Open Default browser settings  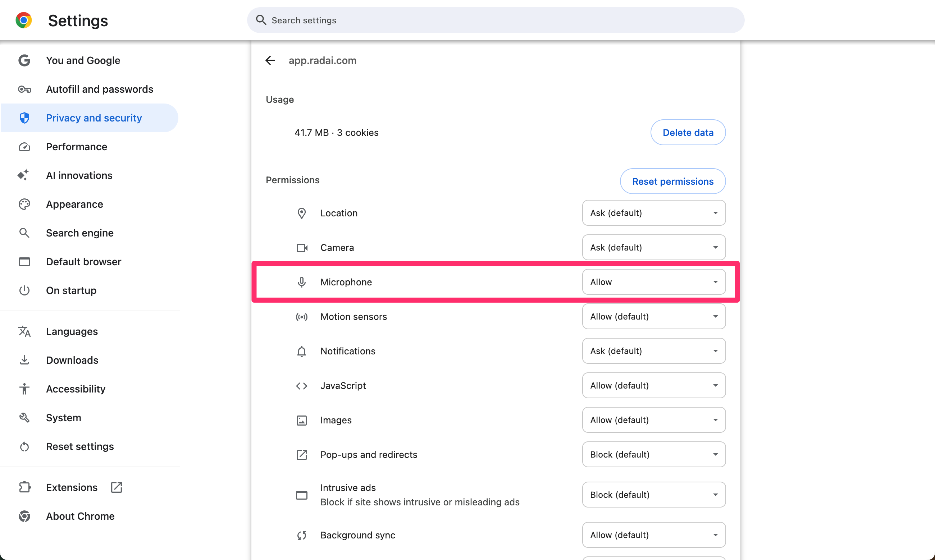pyautogui.click(x=90, y=262)
